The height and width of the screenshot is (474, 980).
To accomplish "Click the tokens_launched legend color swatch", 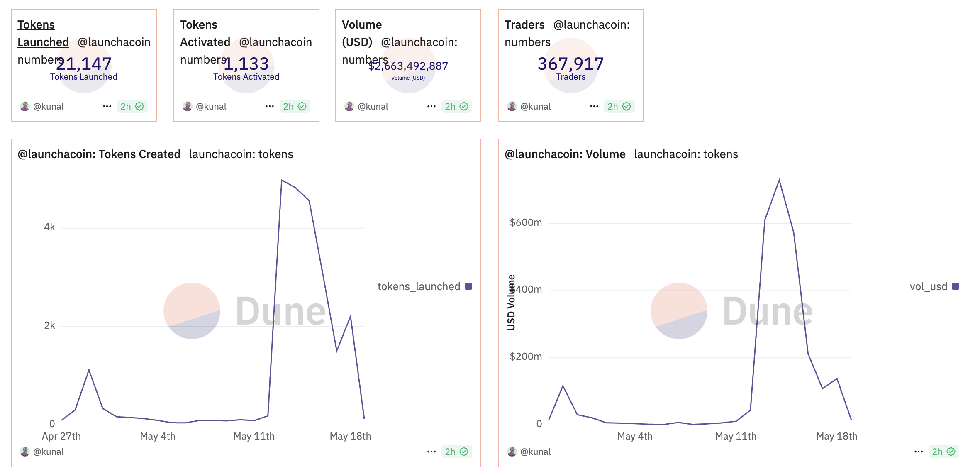I will (x=468, y=286).
